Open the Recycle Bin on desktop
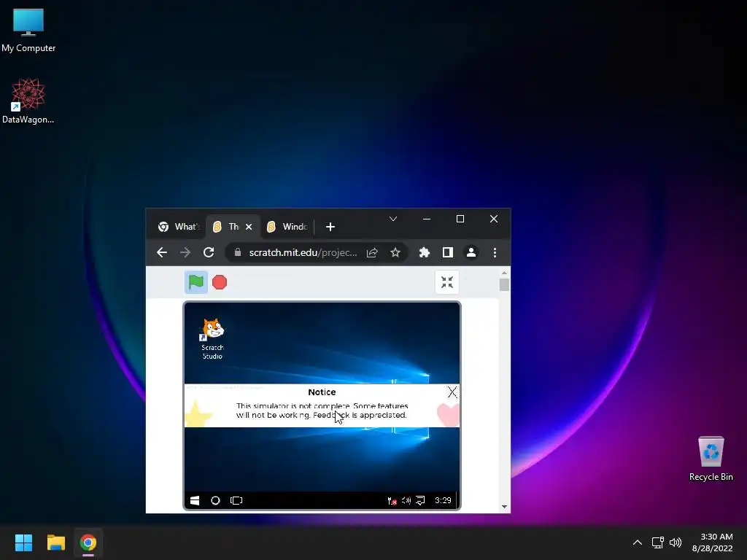This screenshot has height=560, width=747. [x=711, y=459]
